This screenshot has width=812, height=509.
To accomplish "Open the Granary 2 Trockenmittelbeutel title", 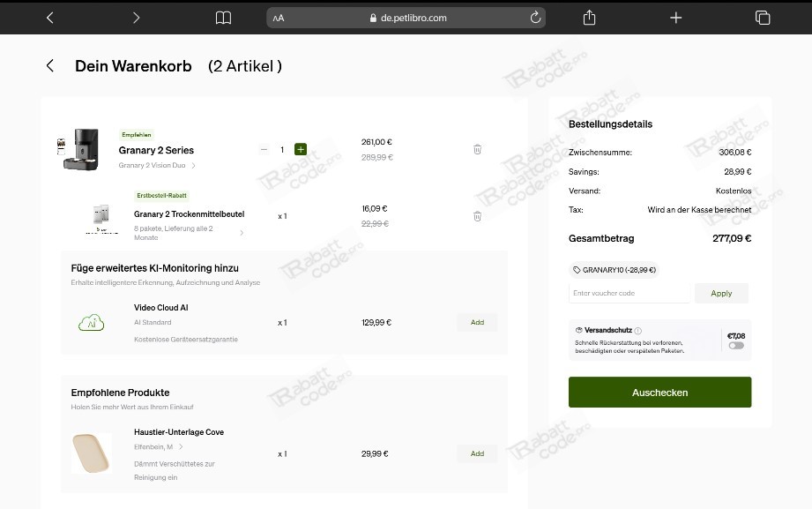I will point(189,214).
